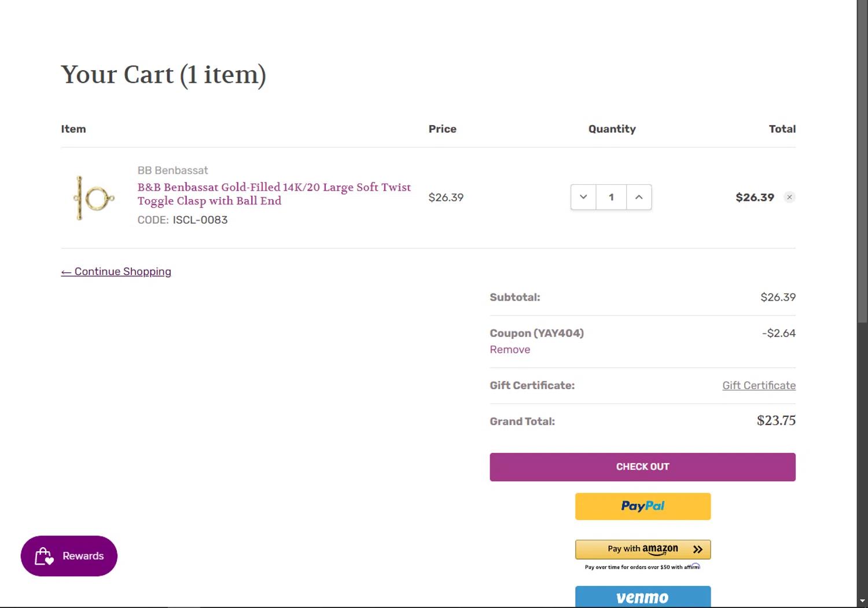Image resolution: width=868 pixels, height=608 pixels.
Task: Click Continue Shopping link
Action: [x=116, y=272]
